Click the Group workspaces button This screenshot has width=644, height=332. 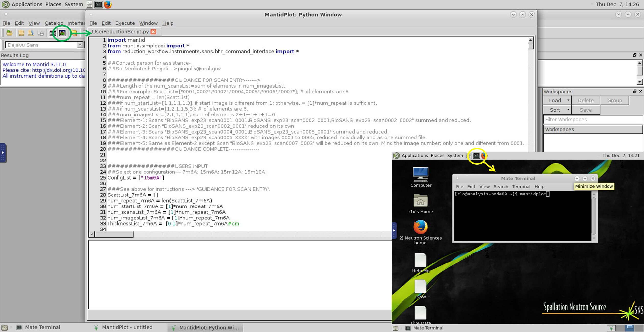point(614,100)
